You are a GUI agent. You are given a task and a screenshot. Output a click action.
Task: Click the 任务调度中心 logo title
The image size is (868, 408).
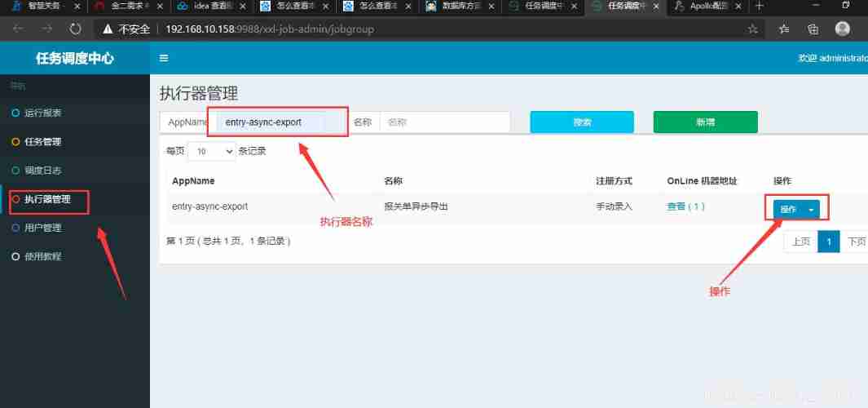[x=75, y=58]
